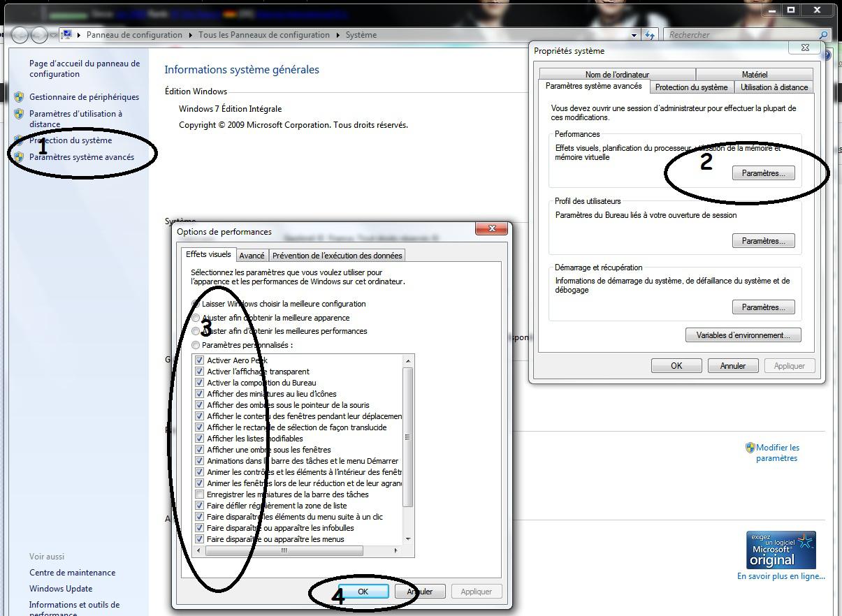The height and width of the screenshot is (616, 842).
Task: Click the magnifier icon in the Rechercher box
Action: [823, 35]
